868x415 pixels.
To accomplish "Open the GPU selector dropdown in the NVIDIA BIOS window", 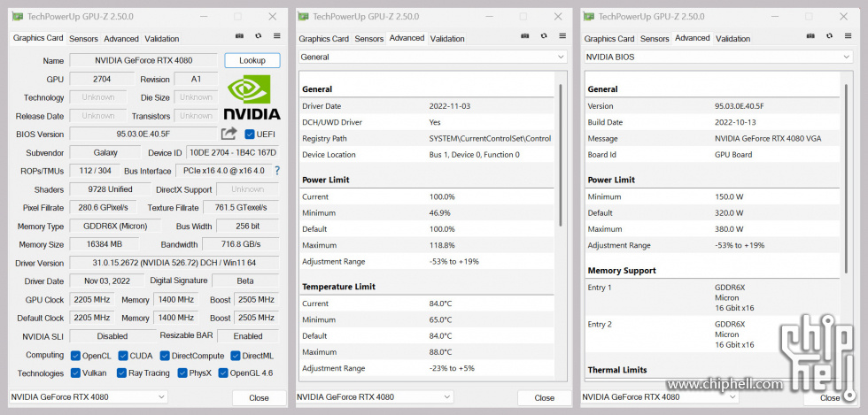I will point(660,396).
